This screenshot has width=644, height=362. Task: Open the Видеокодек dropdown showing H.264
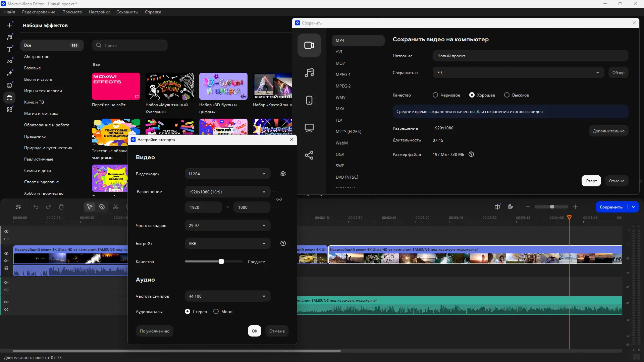click(x=227, y=174)
